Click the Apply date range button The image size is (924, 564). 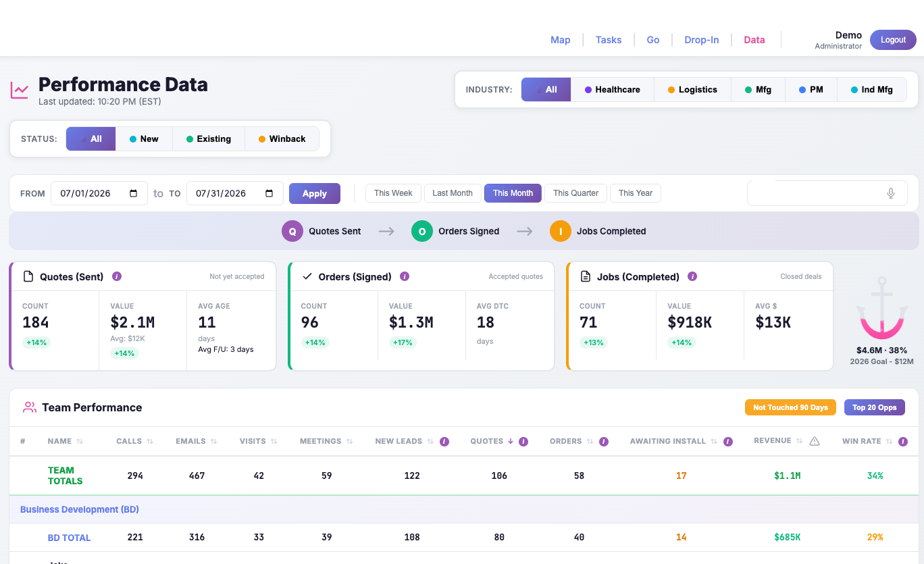[x=315, y=193]
